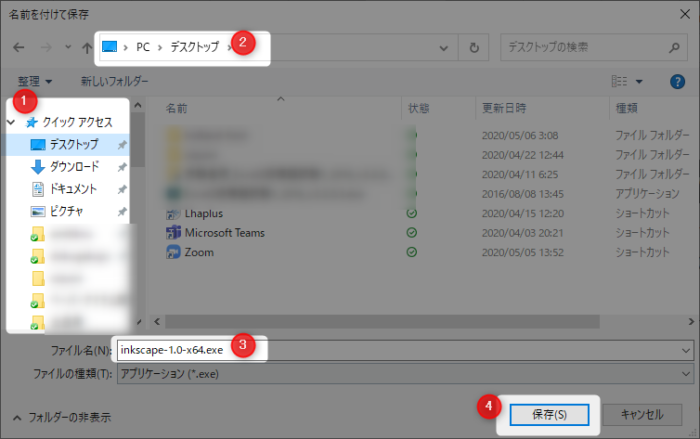The width and height of the screenshot is (700, 439).
Task: Select ピクチャ in the navigation pane
Action: 66,211
